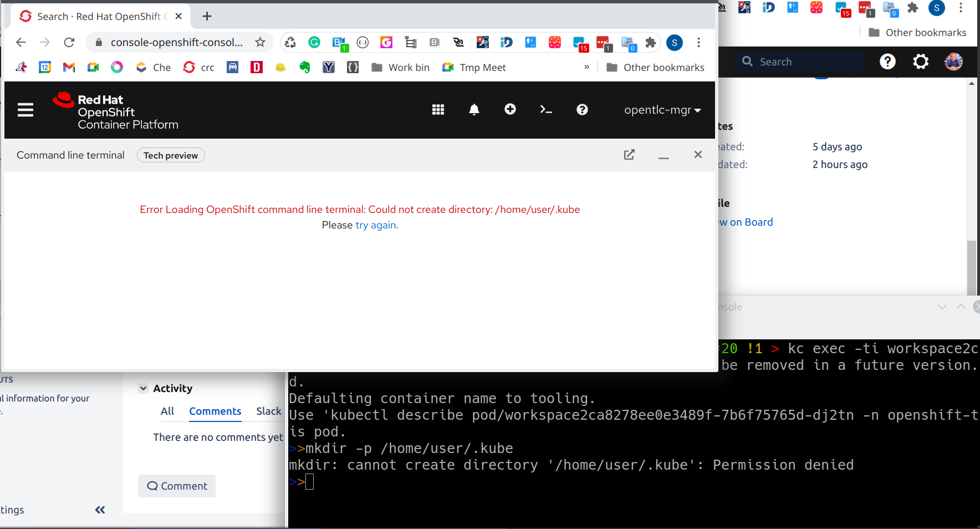Open the Work bin bookmarks folder
Image resolution: width=980 pixels, height=529 pixels.
[x=401, y=67]
